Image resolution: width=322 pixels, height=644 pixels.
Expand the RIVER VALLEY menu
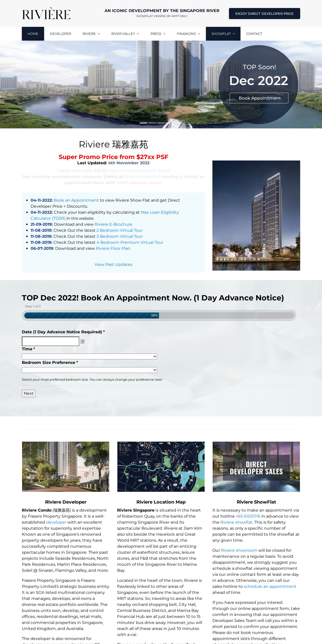[125, 34]
